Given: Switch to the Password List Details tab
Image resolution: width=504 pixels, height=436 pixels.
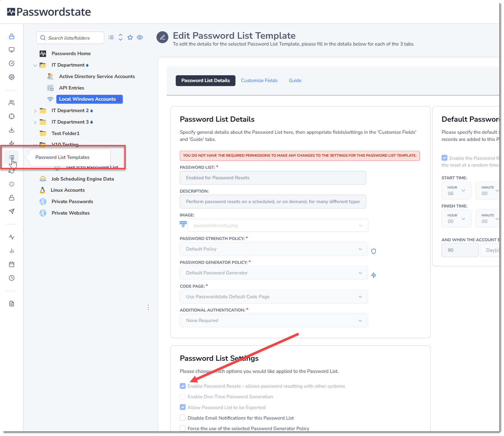Looking at the screenshot, I should (x=205, y=81).
